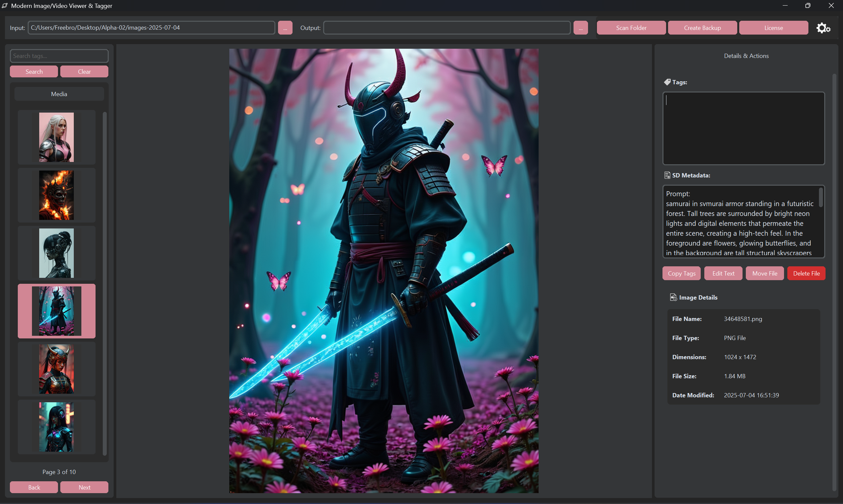Browse for output folder with ellipsis button
The image size is (843, 504).
pyautogui.click(x=580, y=28)
